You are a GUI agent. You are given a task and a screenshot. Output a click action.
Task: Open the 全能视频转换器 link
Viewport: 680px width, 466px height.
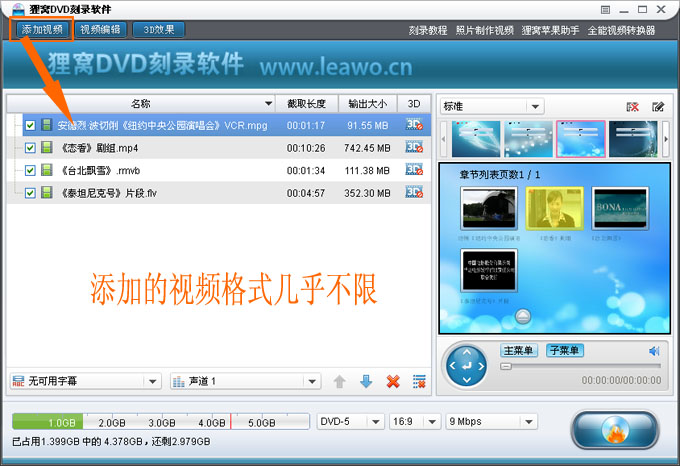tap(621, 30)
